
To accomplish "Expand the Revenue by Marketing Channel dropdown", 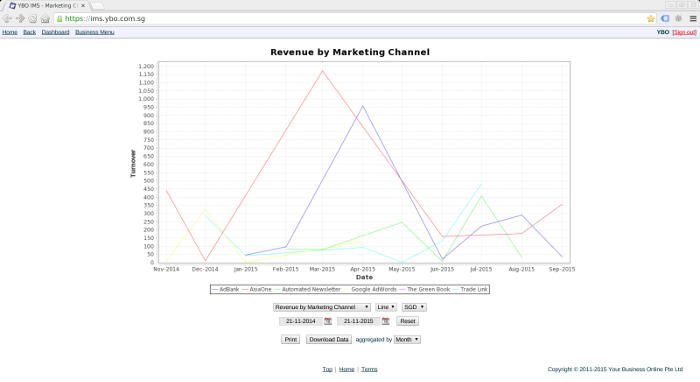I will [321, 307].
